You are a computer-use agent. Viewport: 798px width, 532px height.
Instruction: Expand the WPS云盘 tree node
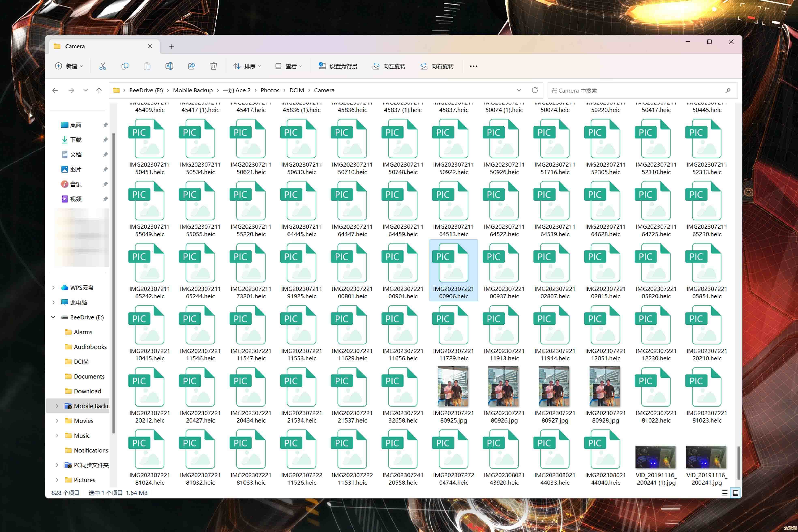53,288
